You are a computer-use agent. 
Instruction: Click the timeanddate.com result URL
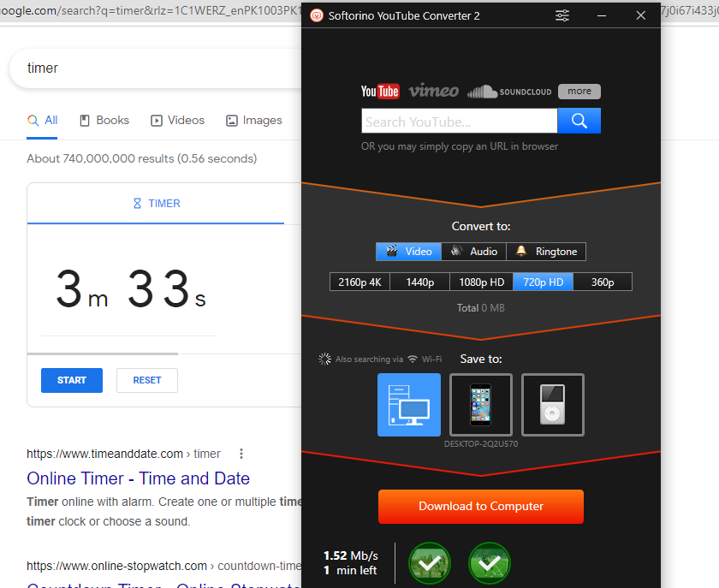click(123, 454)
